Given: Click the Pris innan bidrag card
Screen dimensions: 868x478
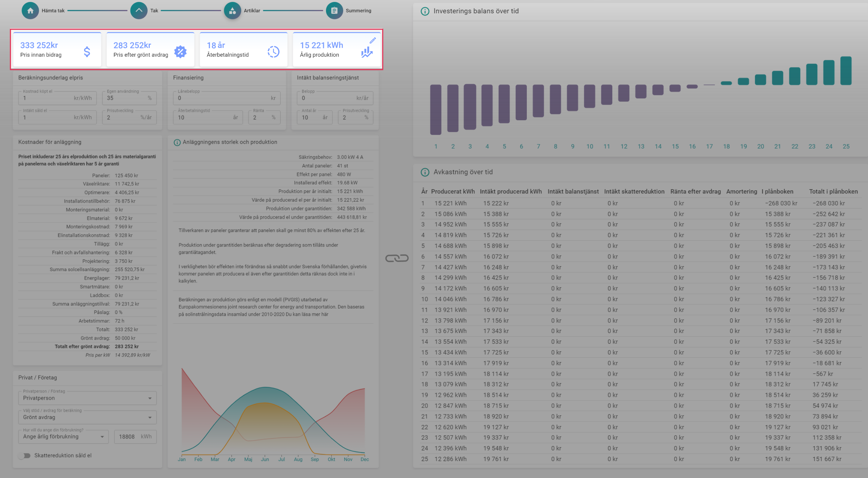Looking at the screenshot, I should (x=57, y=50).
